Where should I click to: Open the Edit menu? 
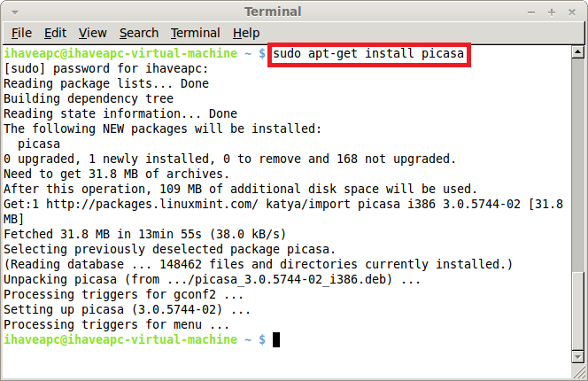[55, 33]
